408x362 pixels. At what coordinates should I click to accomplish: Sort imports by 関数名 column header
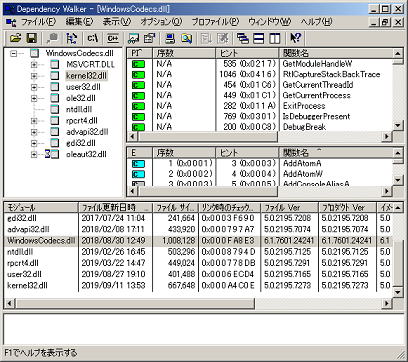(336, 53)
